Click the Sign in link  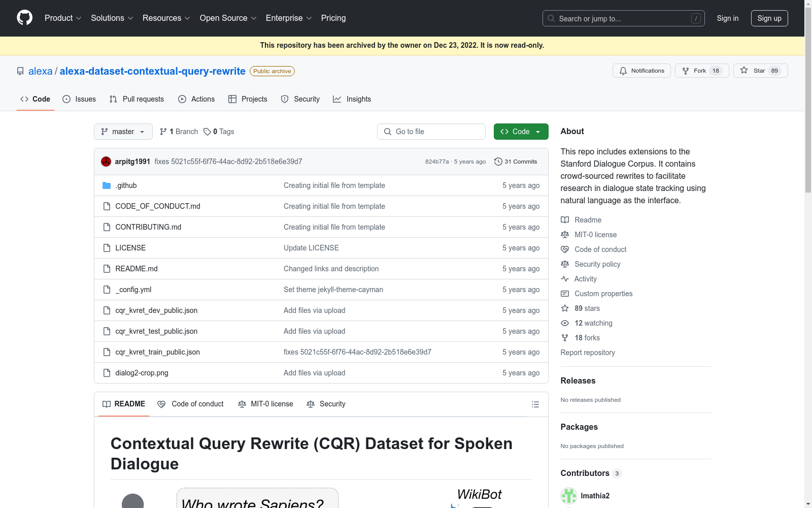tap(727, 18)
